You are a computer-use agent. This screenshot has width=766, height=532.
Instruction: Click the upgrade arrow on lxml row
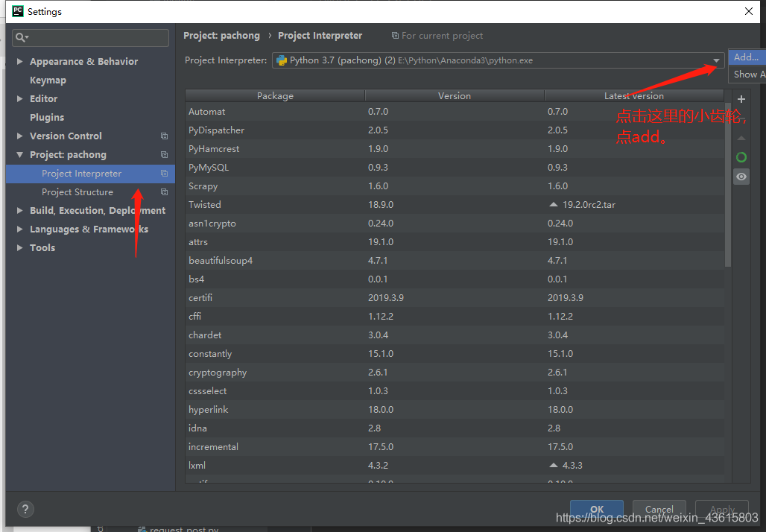click(553, 465)
